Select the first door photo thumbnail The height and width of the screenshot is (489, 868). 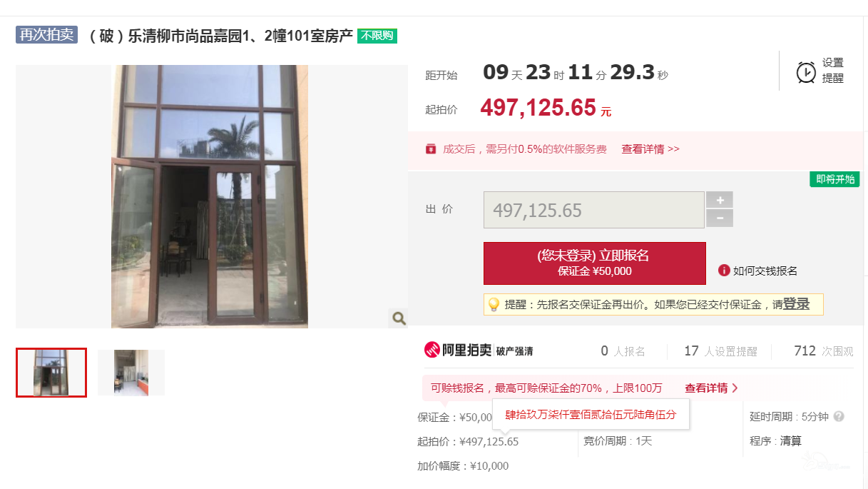pyautogui.click(x=51, y=373)
